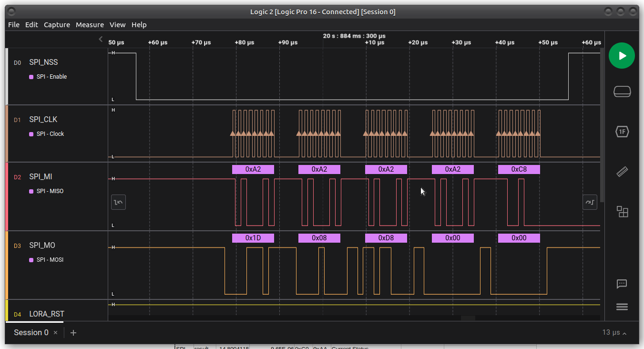Open the File menu
The height and width of the screenshot is (349, 644).
pos(14,25)
